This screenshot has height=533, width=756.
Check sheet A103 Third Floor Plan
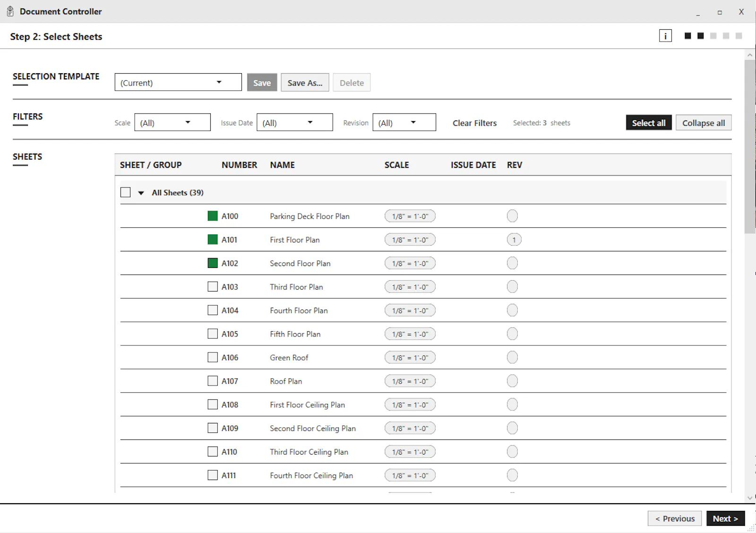[x=213, y=287]
